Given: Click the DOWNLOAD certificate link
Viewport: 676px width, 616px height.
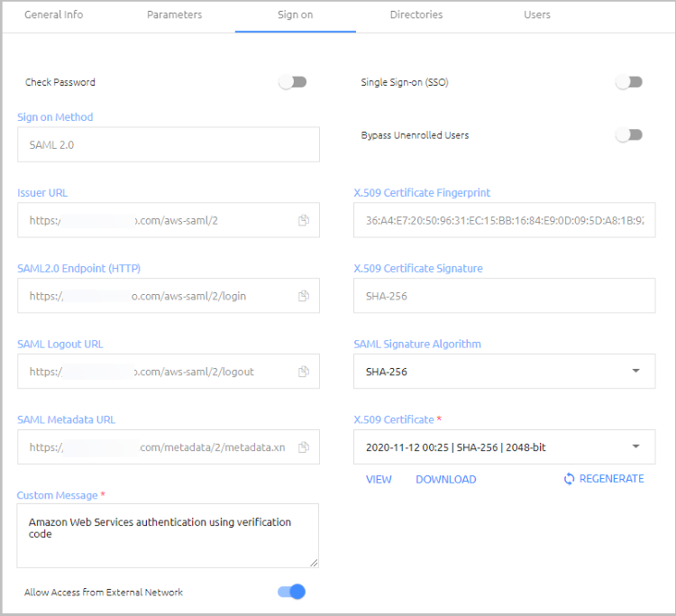Looking at the screenshot, I should tap(446, 479).
